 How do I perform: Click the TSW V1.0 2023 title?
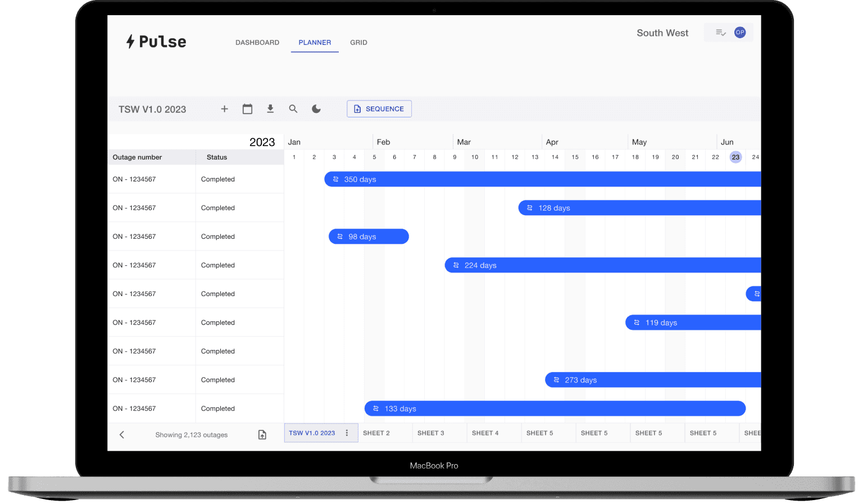152,110
